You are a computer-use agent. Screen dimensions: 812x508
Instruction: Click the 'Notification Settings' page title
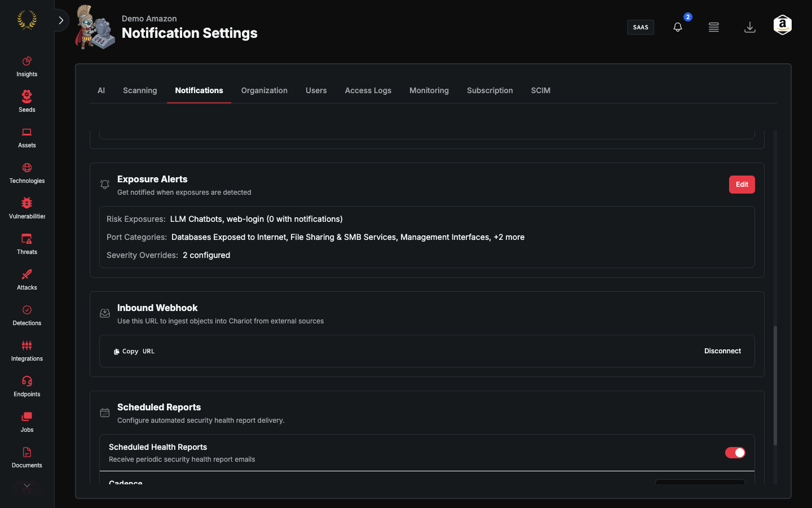tap(189, 33)
